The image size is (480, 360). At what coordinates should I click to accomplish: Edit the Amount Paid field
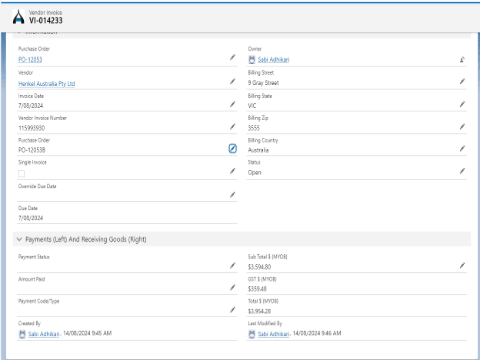(233, 287)
